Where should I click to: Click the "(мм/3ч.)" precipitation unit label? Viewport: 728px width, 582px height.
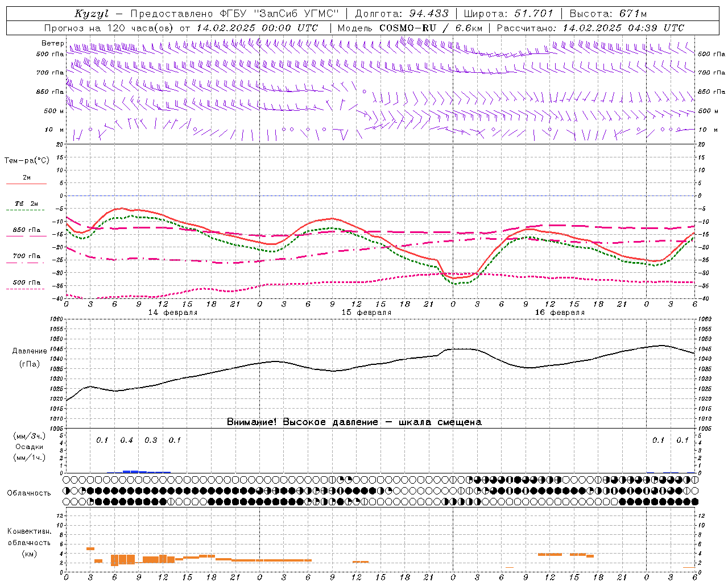(29, 436)
